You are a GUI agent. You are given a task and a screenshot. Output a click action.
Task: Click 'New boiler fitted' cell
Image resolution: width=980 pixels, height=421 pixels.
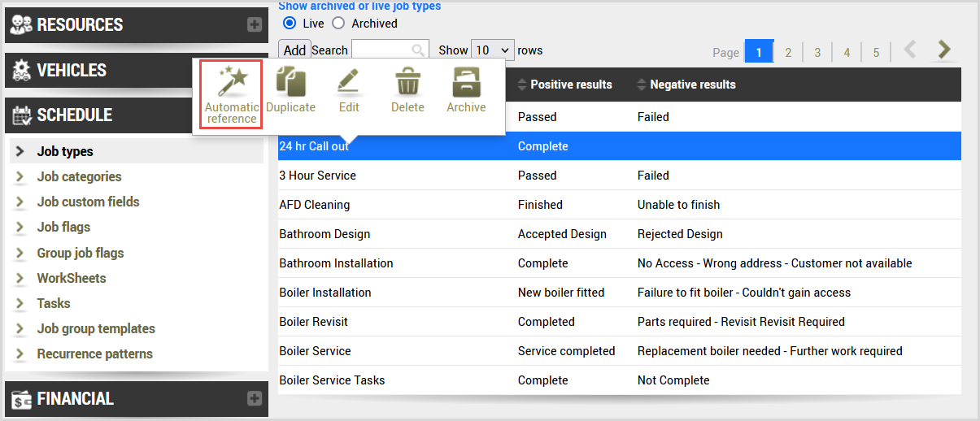561,293
